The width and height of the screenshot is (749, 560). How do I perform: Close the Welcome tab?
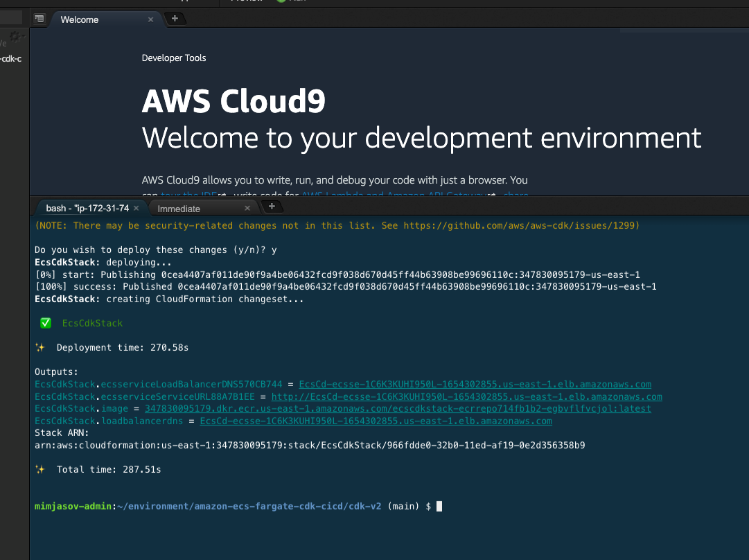point(150,19)
